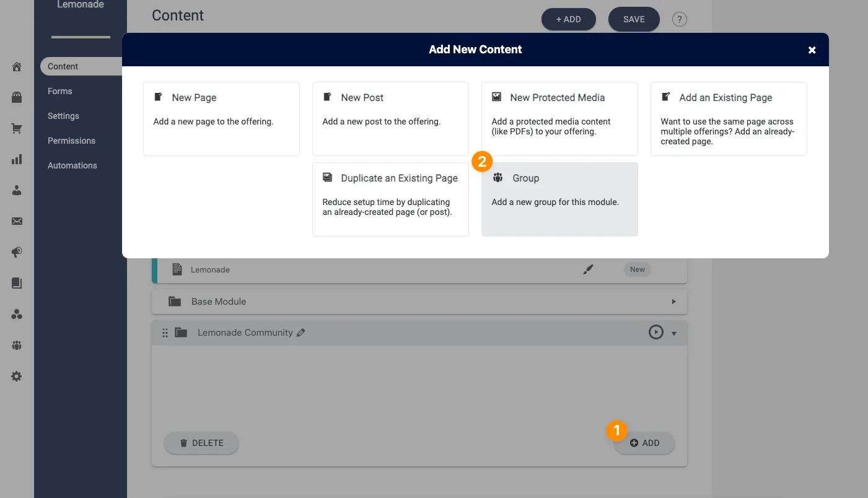The height and width of the screenshot is (498, 868).
Task: Click the help question mark icon
Action: [x=680, y=19]
